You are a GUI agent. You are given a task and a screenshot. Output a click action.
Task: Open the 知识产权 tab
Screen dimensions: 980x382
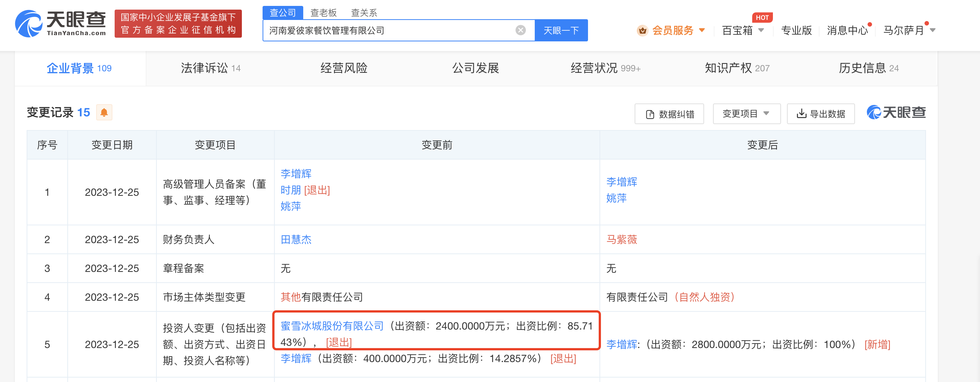(737, 68)
